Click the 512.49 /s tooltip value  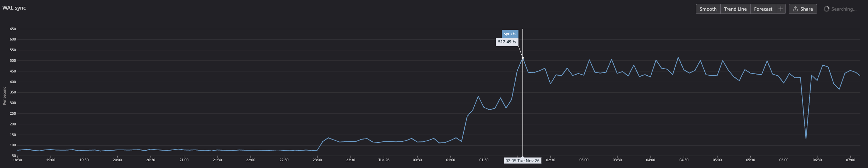507,42
